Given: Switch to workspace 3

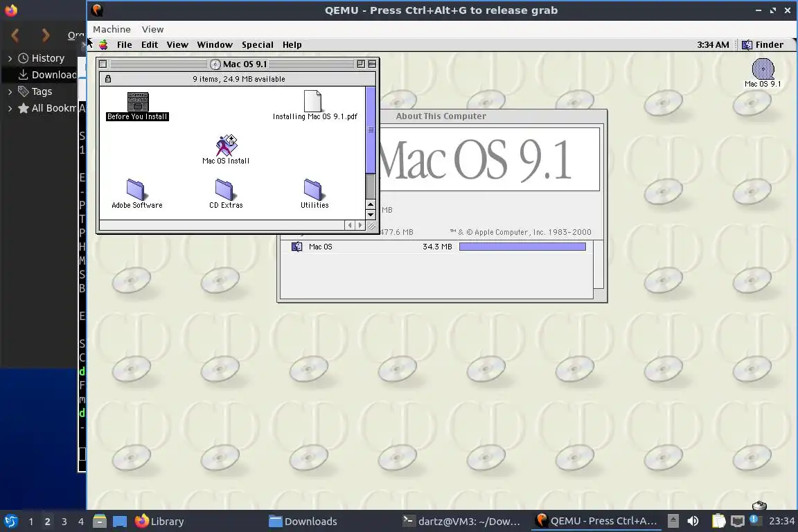Looking at the screenshot, I should coord(64,522).
